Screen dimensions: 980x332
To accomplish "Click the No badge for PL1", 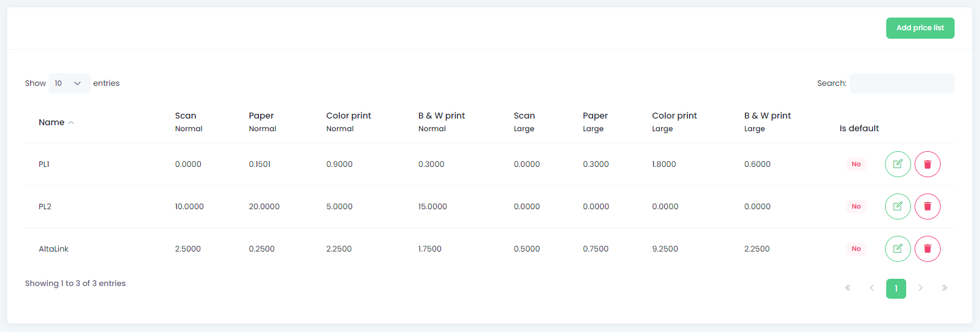I will pos(856,164).
